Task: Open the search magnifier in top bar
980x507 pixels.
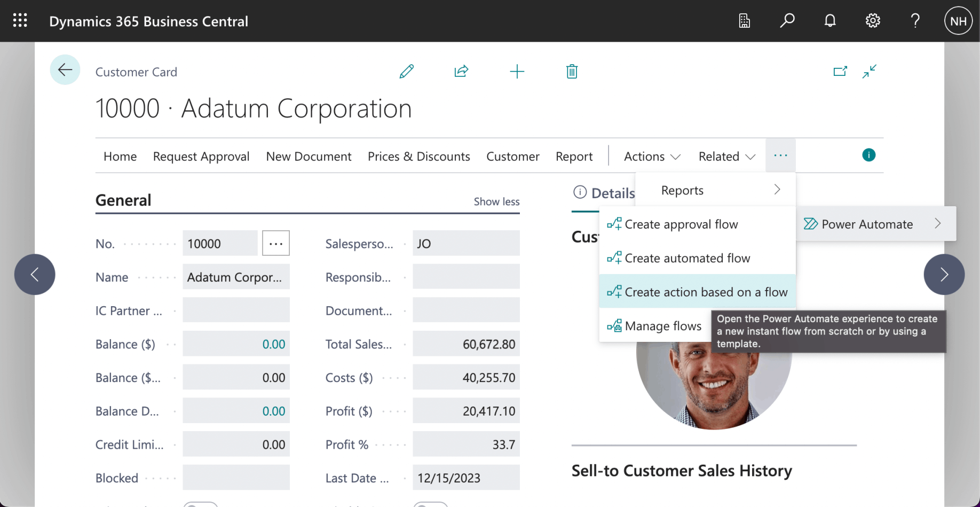Action: [787, 21]
